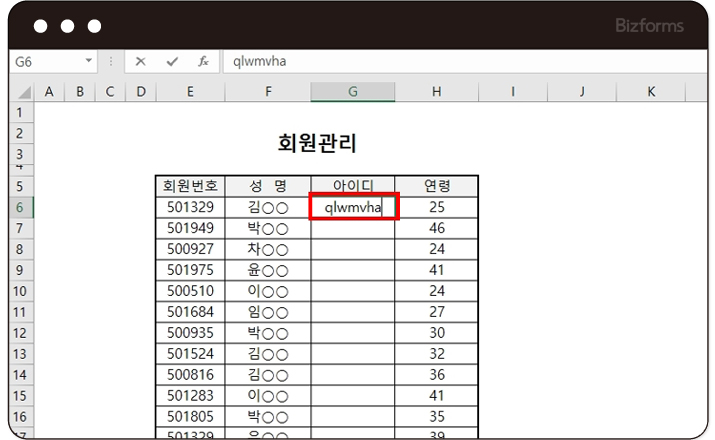Screen dimensions: 715x440
Task: Select the row 14 header
Action: click(x=20, y=375)
